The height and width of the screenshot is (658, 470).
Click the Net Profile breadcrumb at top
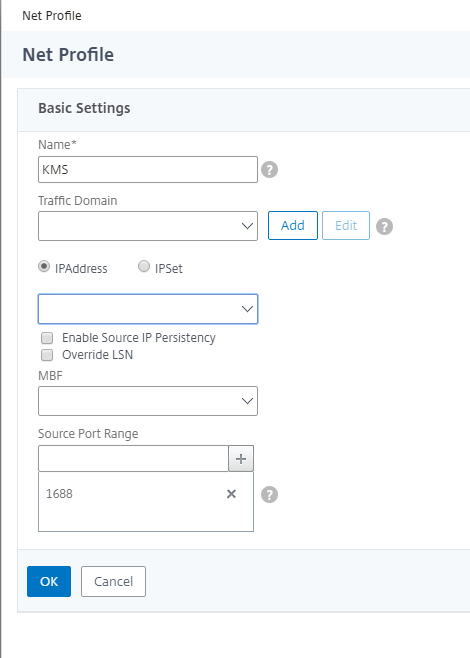pyautogui.click(x=52, y=16)
